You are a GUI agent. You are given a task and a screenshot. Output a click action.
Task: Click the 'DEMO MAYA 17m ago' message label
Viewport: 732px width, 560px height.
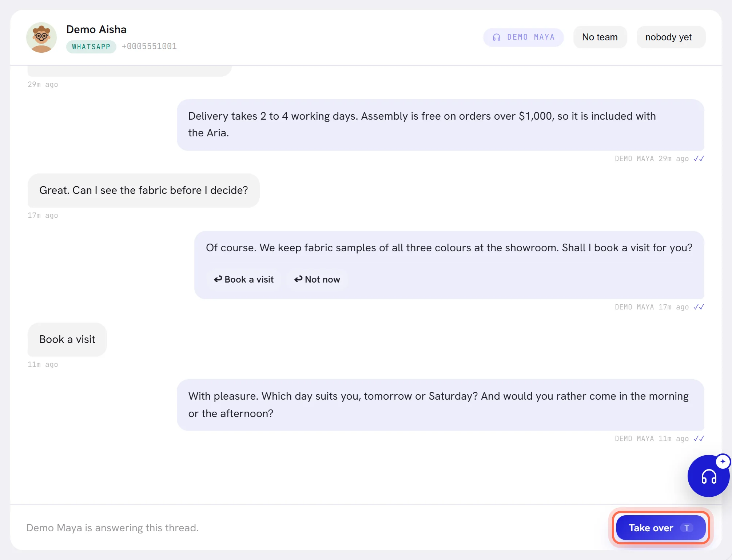tap(652, 307)
